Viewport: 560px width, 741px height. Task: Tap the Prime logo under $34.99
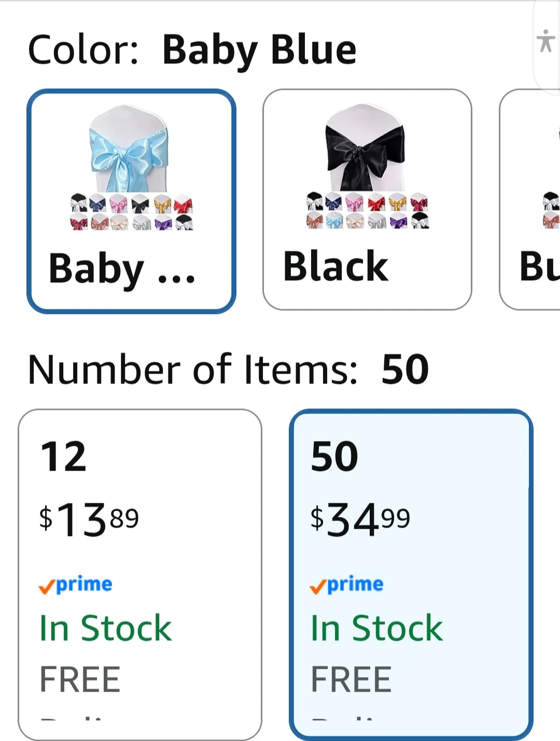point(346,585)
